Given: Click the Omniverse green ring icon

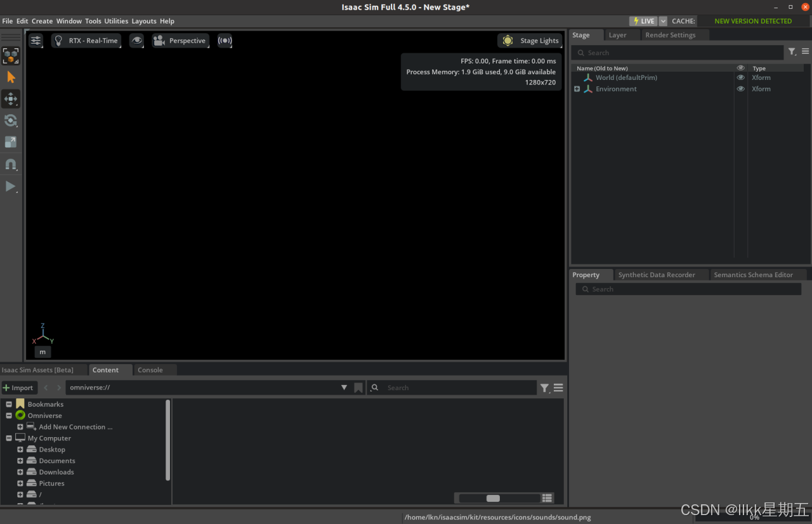Looking at the screenshot, I should click(20, 416).
